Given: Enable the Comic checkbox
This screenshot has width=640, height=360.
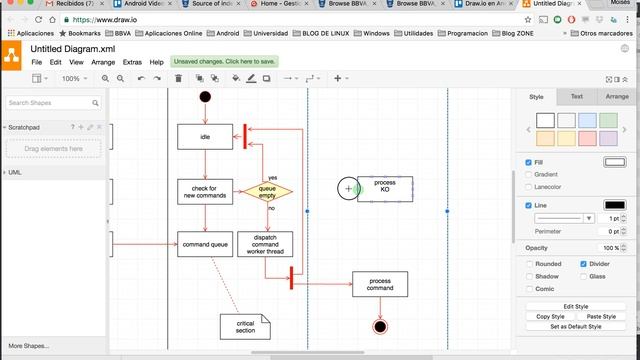Looking at the screenshot, I should [x=529, y=289].
